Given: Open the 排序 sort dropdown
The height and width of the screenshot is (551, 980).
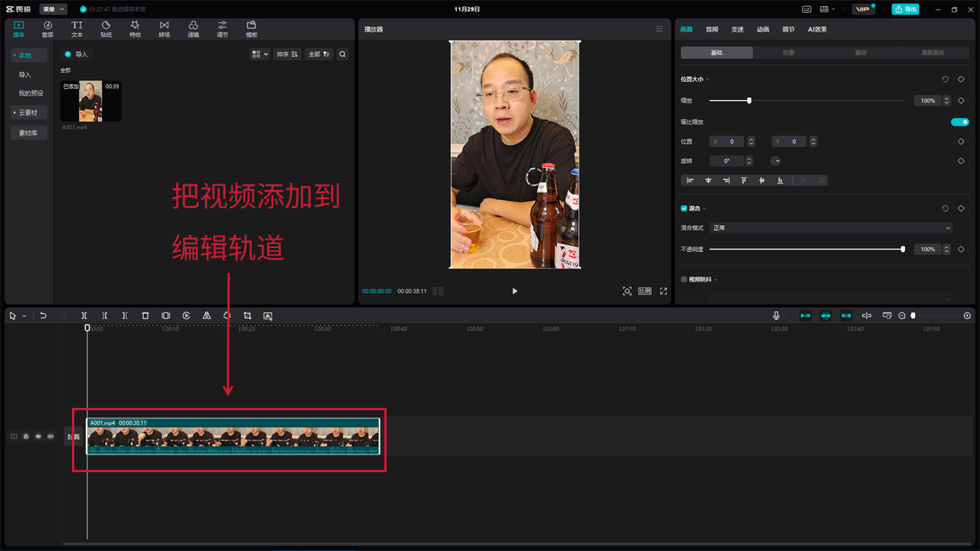Looking at the screenshot, I should (x=287, y=54).
